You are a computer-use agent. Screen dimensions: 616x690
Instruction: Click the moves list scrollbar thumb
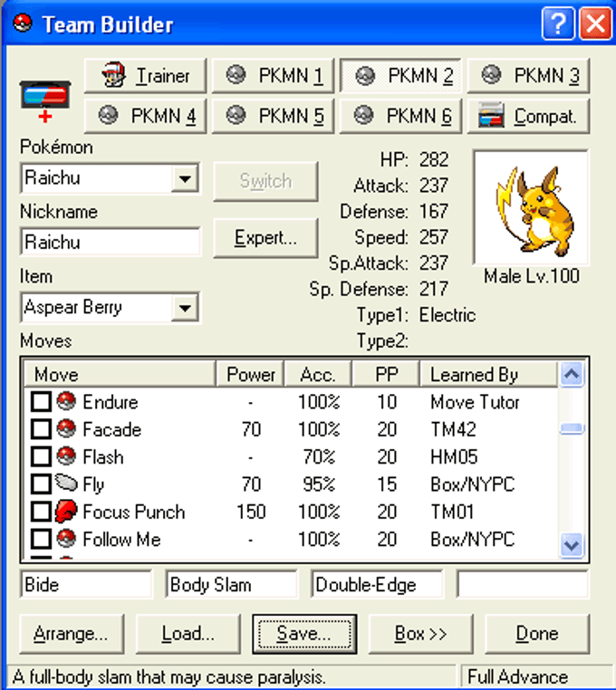[x=572, y=428]
